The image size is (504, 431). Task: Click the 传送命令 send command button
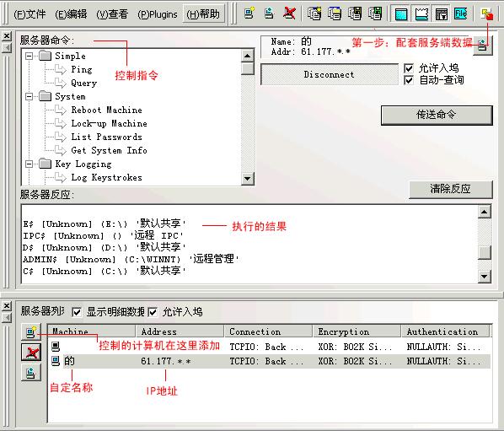click(x=437, y=115)
